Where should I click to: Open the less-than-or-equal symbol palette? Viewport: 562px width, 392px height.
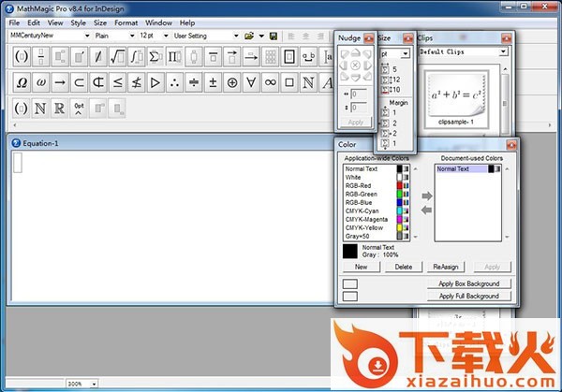118,82
